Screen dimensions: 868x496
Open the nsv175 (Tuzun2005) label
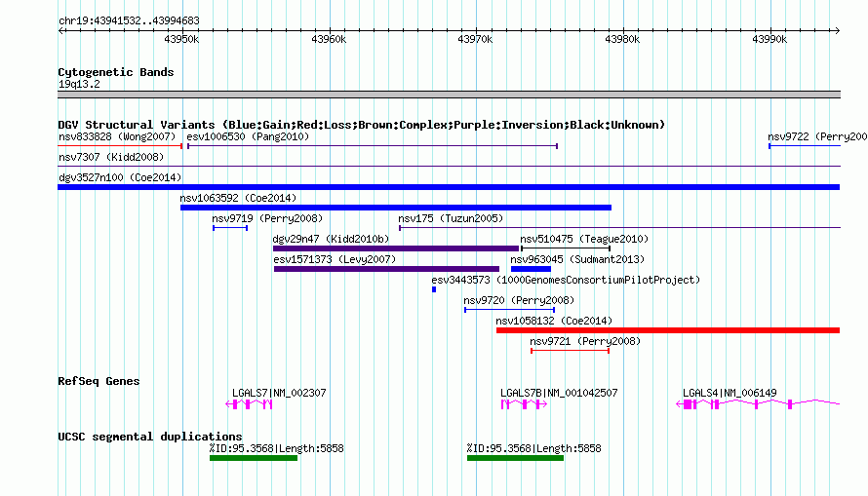(x=451, y=218)
